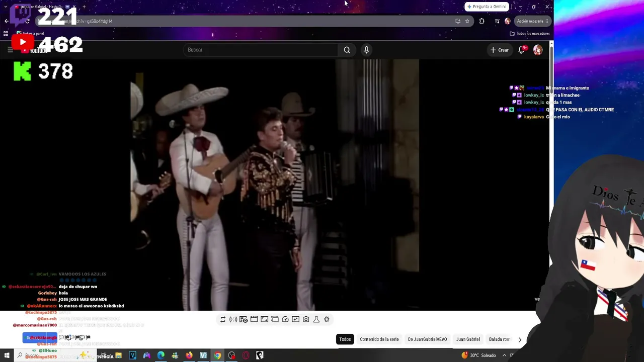Click the Juan Gabriel video player

pyautogui.click(x=275, y=185)
